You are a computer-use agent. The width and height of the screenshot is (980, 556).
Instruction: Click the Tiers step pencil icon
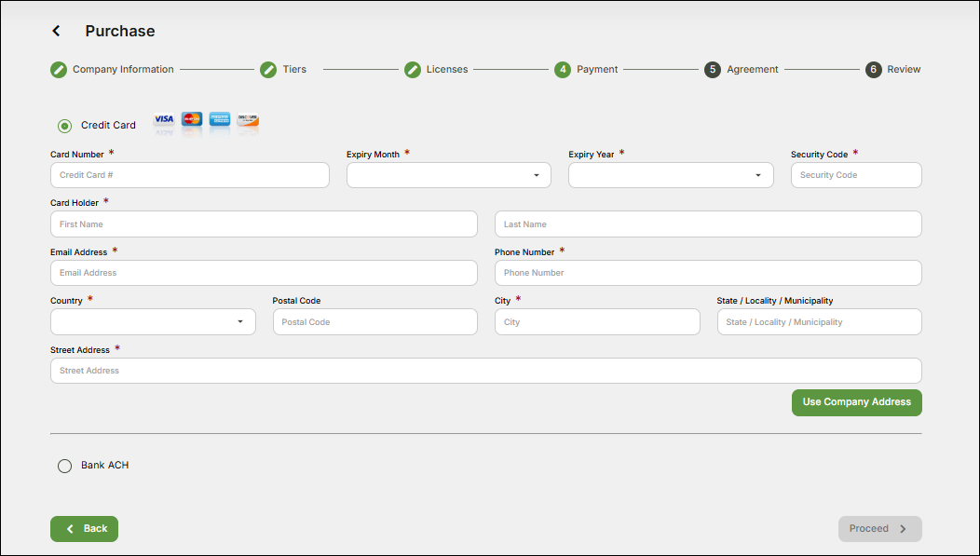tap(268, 69)
